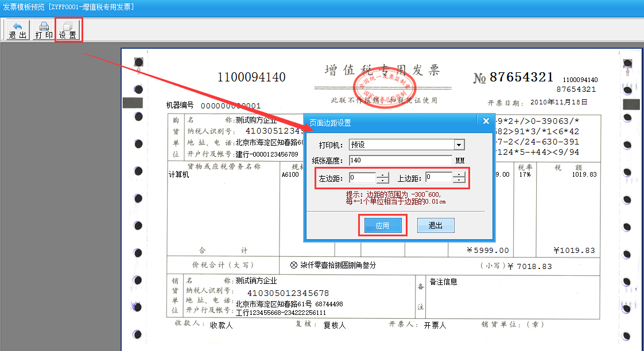644x351 pixels.
Task: Click the 打印 (print) toolbar icon
Action: tap(44, 31)
